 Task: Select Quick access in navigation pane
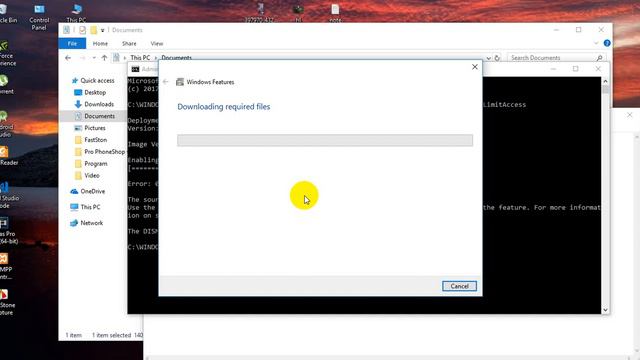coord(97,80)
